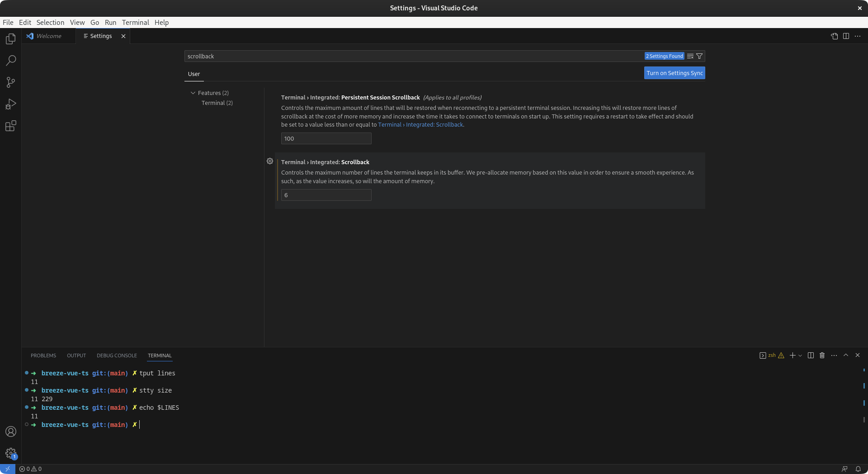The height and width of the screenshot is (474, 868).
Task: Click Turn on Settings Sync button
Action: pos(674,73)
